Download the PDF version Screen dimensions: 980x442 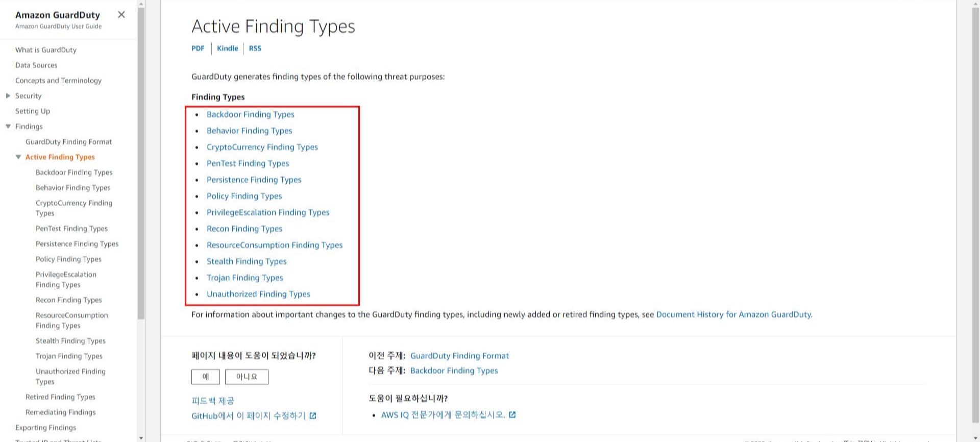click(198, 48)
